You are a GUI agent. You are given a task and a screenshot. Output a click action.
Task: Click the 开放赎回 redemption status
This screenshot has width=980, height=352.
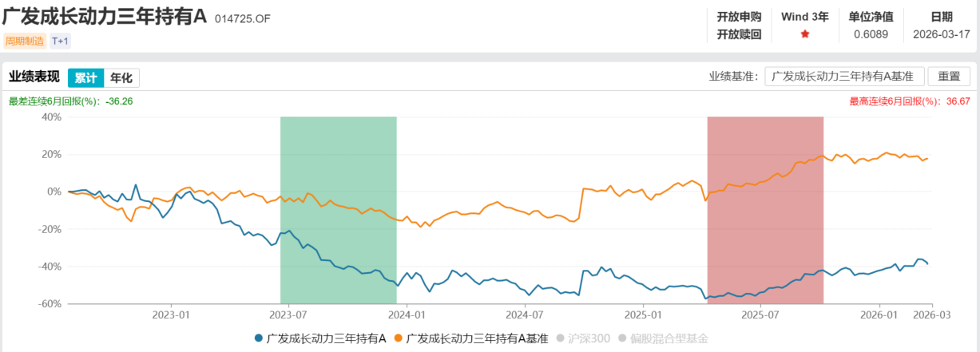click(740, 34)
